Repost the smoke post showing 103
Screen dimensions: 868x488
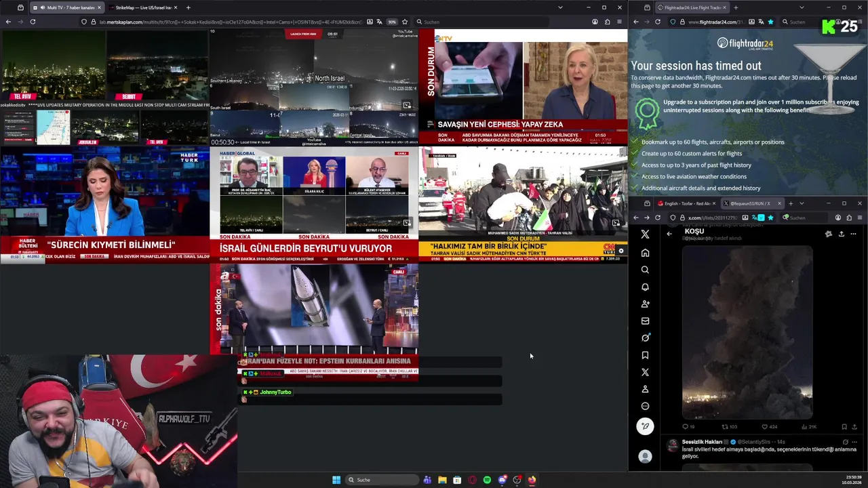click(729, 426)
